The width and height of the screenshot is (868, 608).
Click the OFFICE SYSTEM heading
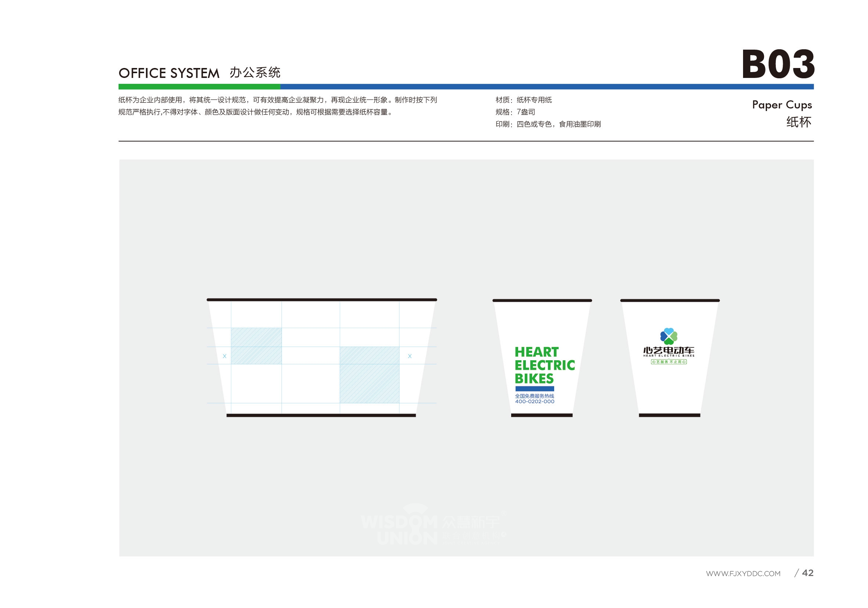169,73
